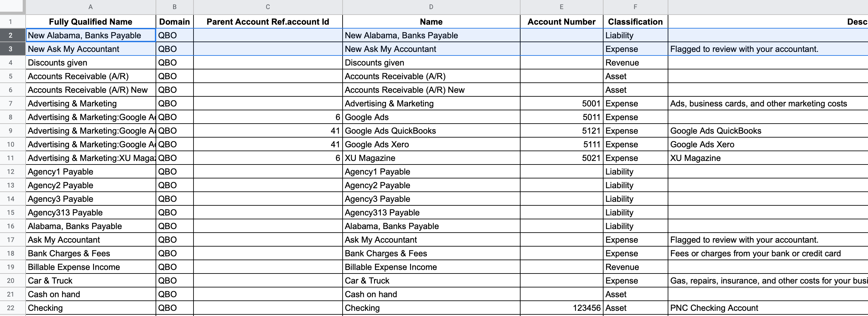This screenshot has height=316, width=868.
Task: Click 'Revenue' classification for Discounts given
Action: pyautogui.click(x=635, y=63)
